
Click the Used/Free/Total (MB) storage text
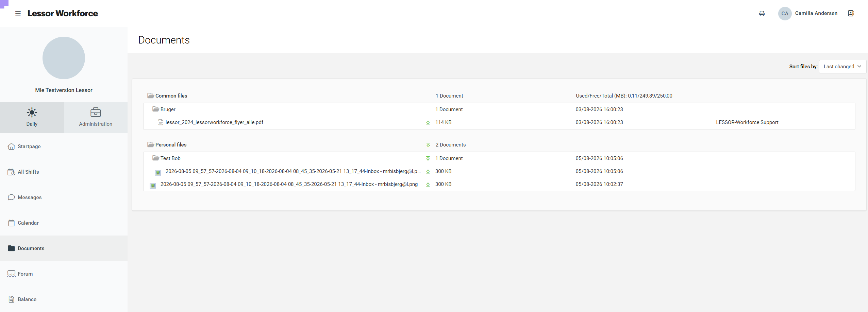click(624, 96)
